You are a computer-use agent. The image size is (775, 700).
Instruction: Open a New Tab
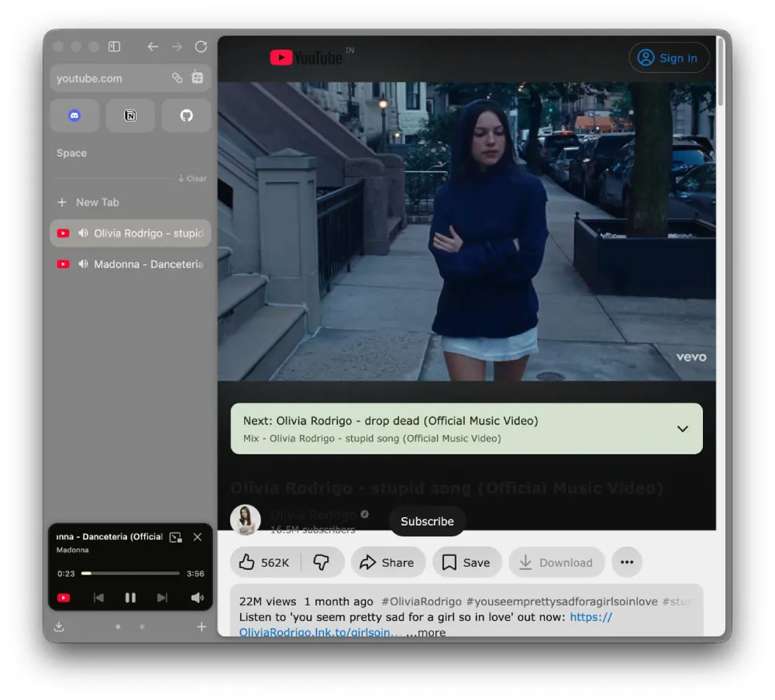(88, 202)
